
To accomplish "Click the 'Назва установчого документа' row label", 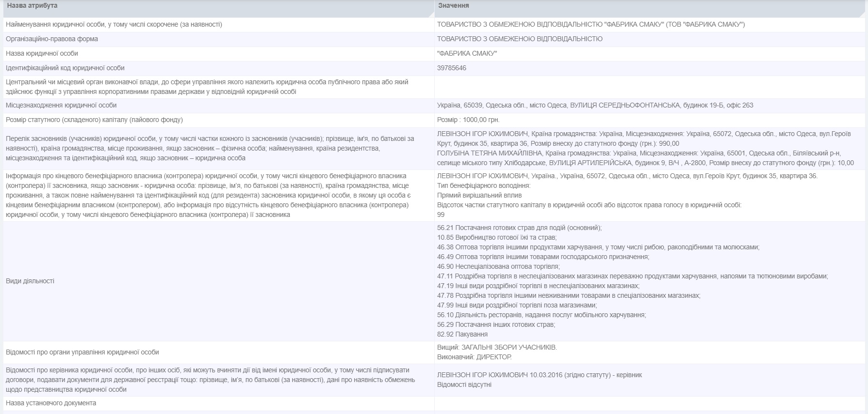I will pyautogui.click(x=51, y=403).
